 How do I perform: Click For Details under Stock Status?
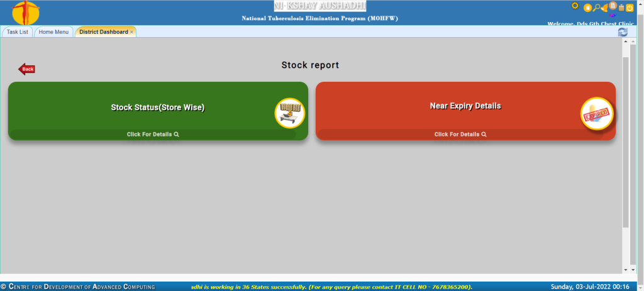tap(153, 135)
